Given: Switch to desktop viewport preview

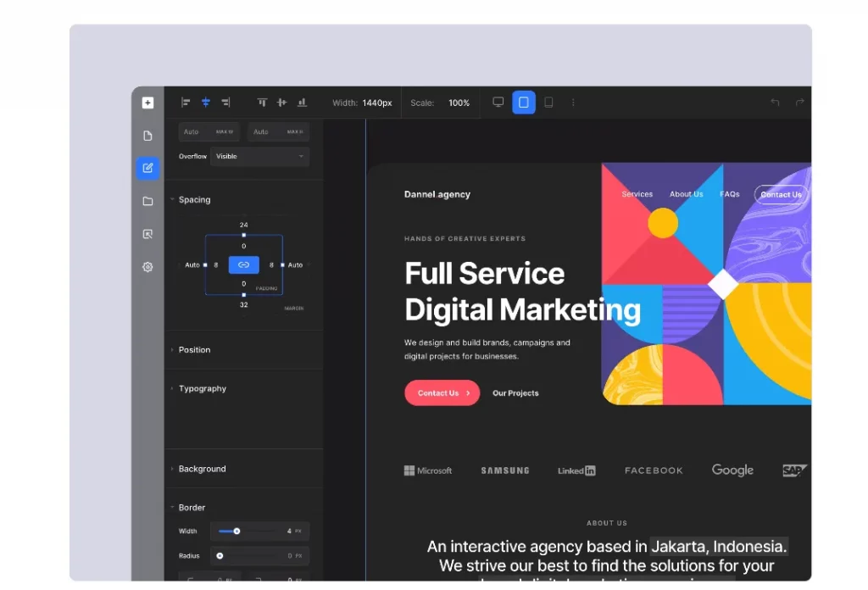Looking at the screenshot, I should (498, 103).
